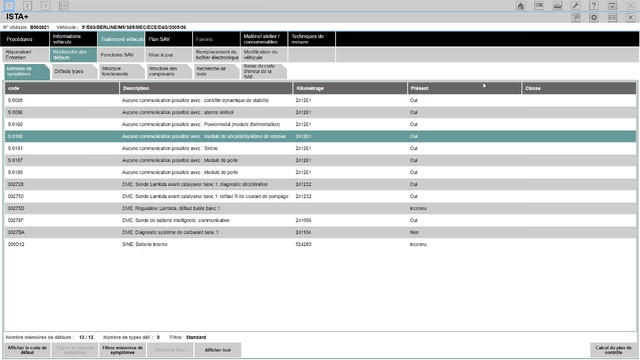
Task: Sort by Classe column header
Action: point(579,88)
